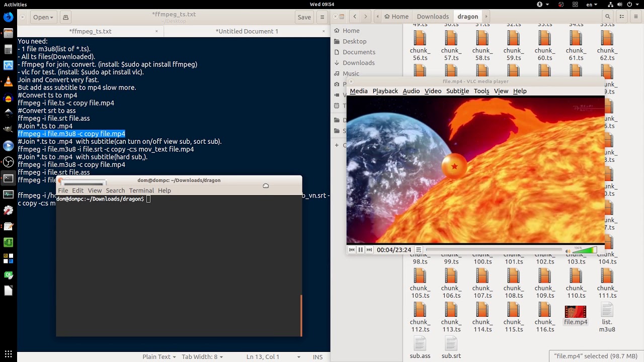The width and height of the screenshot is (644, 362).
Task: Adjust the VLC volume slider
Action: [x=585, y=250]
